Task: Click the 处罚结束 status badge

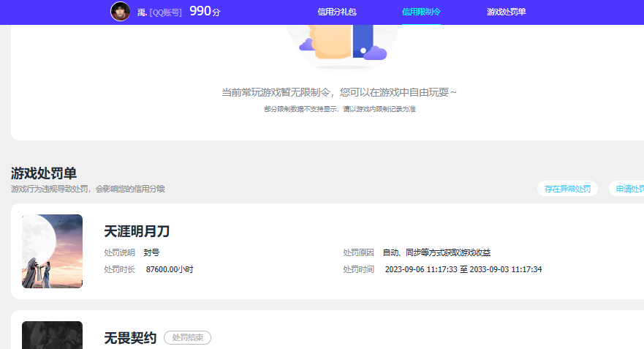Action: 187,337
